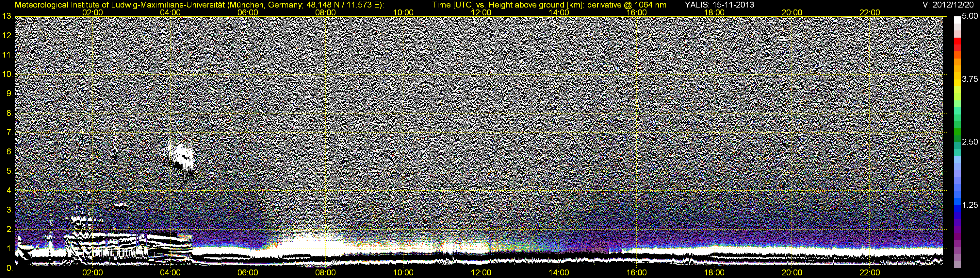Click the '9.' height axis label
The width and height of the screenshot is (980, 278).
[x=9, y=94]
